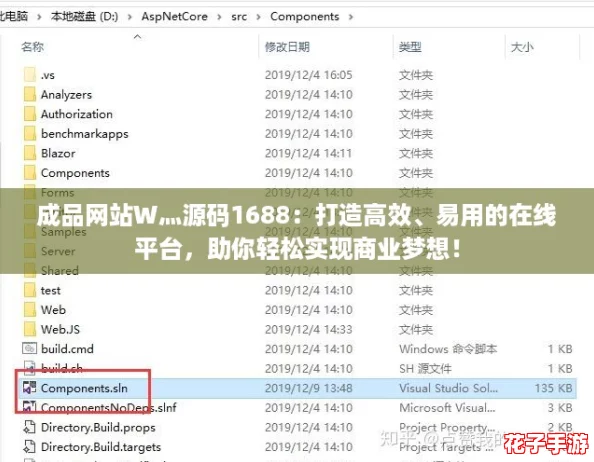The width and height of the screenshot is (594, 462).
Task: Sort by the 大小 column header
Action: (522, 47)
